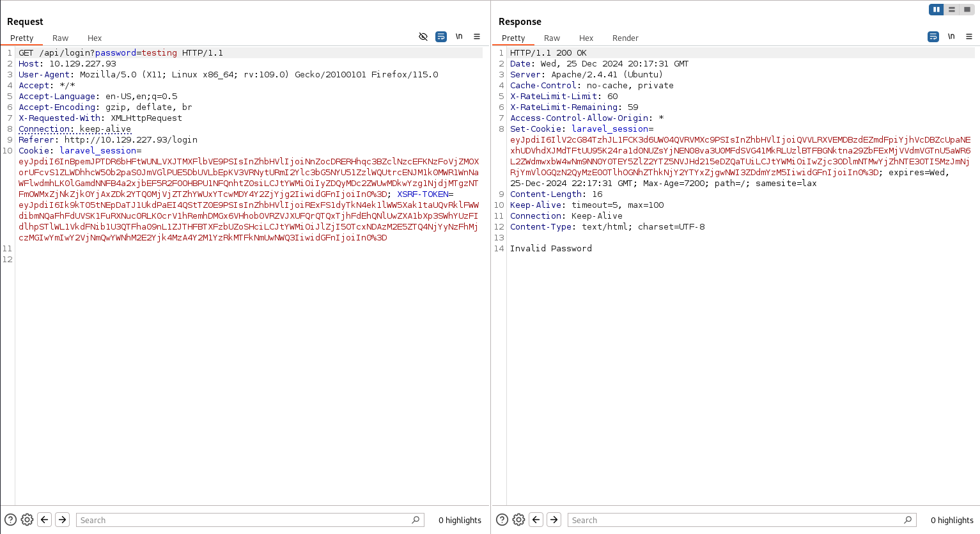Go to previous match in Response
The width and height of the screenshot is (980, 534).
tap(536, 520)
